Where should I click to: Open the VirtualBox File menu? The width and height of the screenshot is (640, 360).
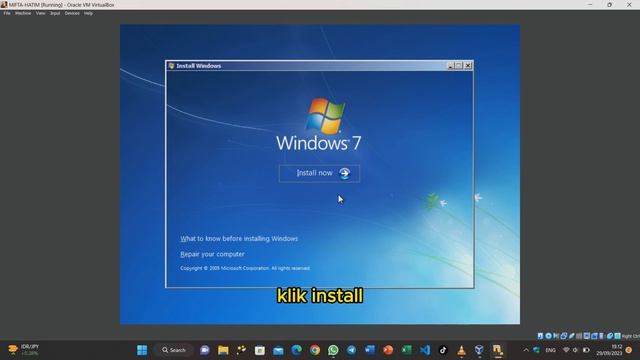7,13
